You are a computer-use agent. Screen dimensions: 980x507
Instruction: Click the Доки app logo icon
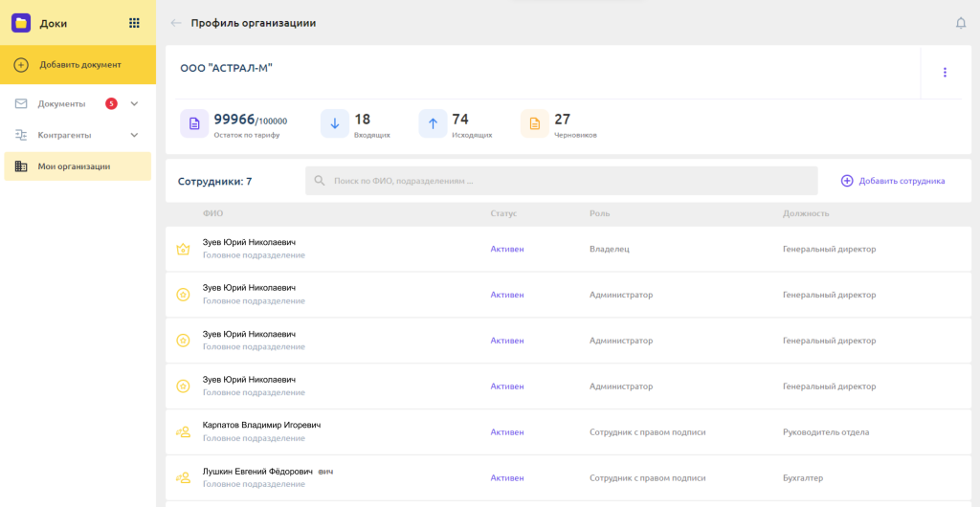[x=21, y=23]
